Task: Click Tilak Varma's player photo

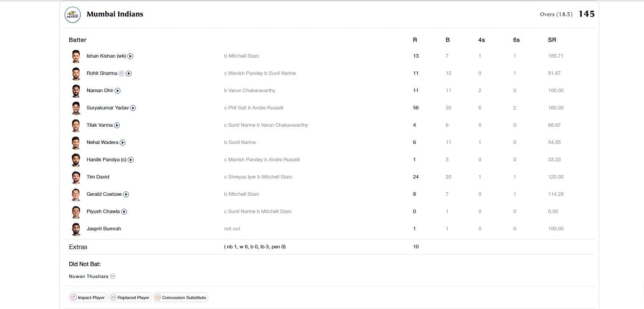Action: tap(76, 126)
